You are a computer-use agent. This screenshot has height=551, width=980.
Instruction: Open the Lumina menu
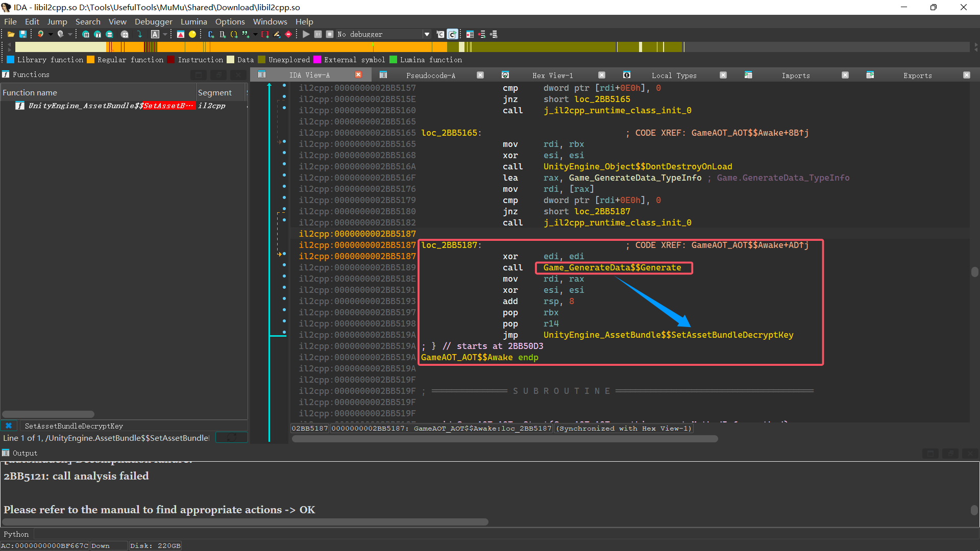tap(193, 21)
